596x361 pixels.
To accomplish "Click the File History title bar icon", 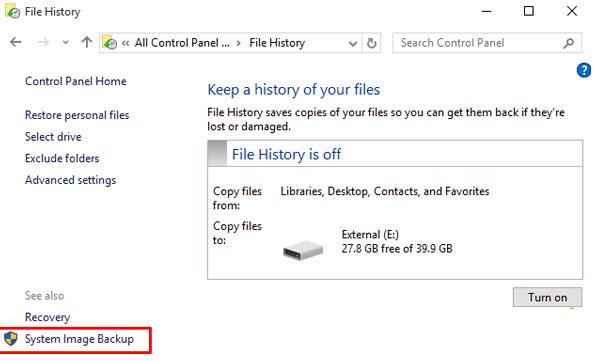I will [x=12, y=11].
